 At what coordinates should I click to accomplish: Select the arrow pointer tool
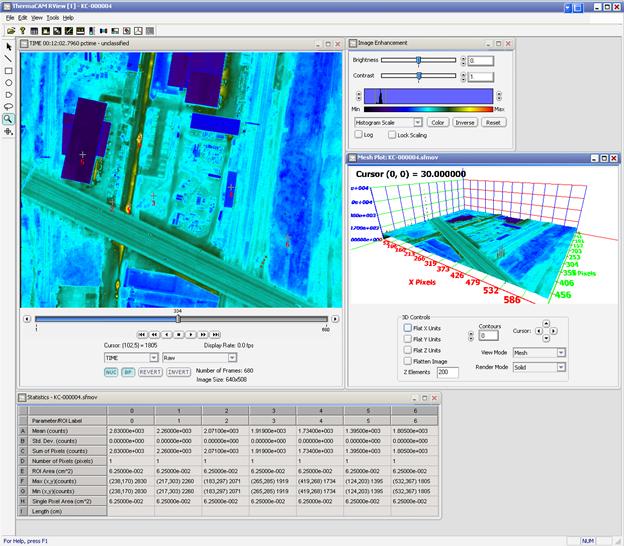click(8, 47)
